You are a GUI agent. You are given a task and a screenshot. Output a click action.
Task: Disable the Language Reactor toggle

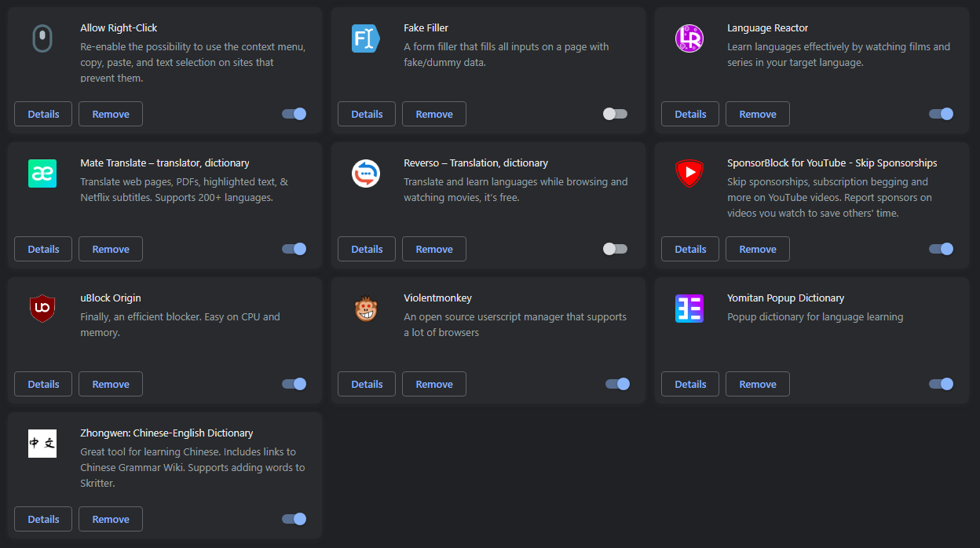tap(941, 114)
